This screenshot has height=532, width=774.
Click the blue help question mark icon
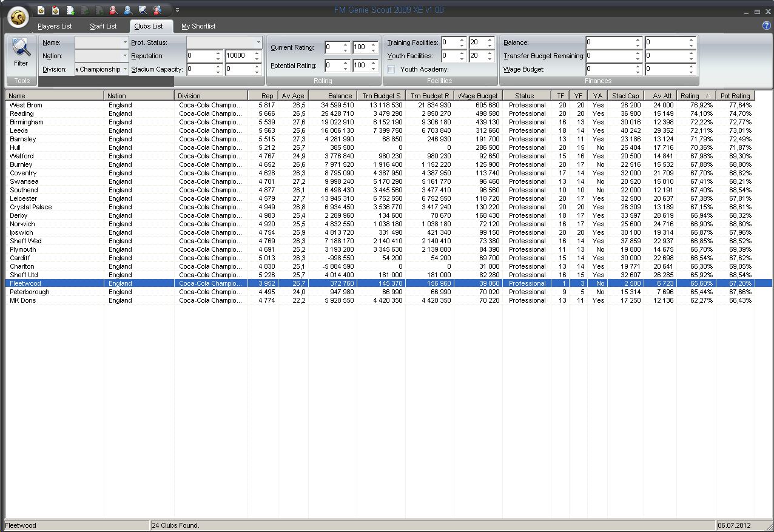[766, 25]
